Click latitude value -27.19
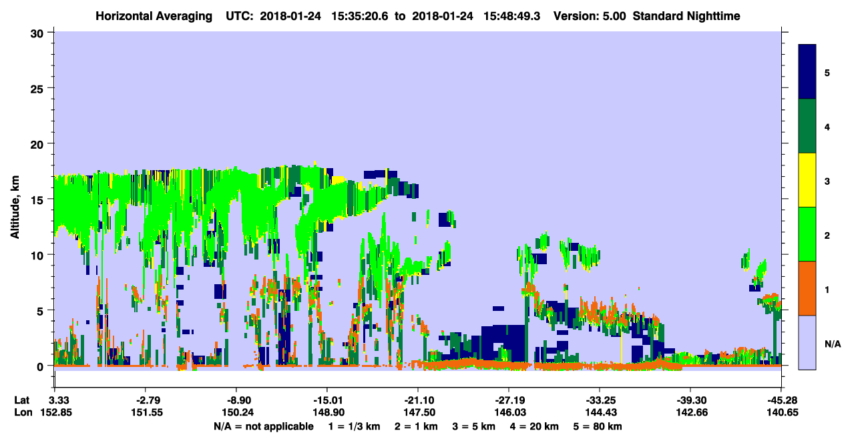 [x=509, y=400]
